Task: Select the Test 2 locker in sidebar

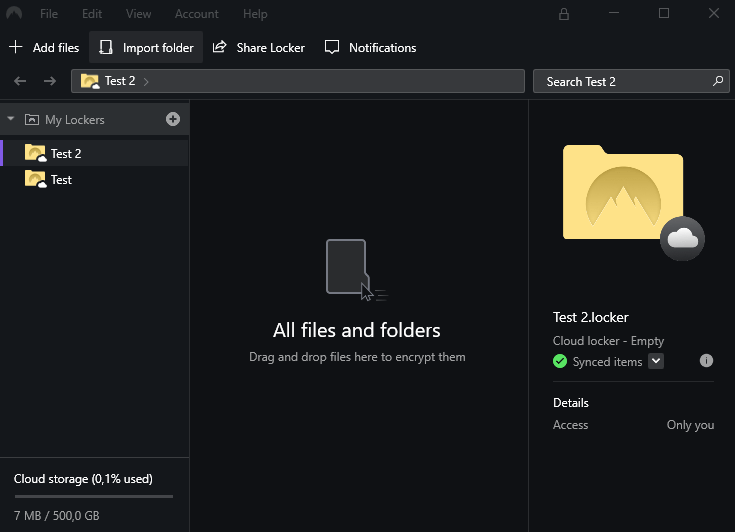Action: (x=95, y=153)
